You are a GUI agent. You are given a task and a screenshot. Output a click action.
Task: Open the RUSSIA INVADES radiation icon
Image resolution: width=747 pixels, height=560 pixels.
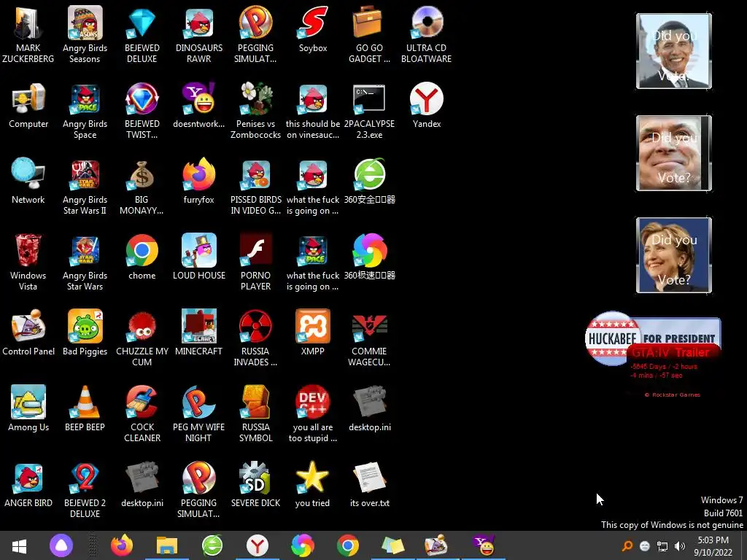click(x=256, y=338)
